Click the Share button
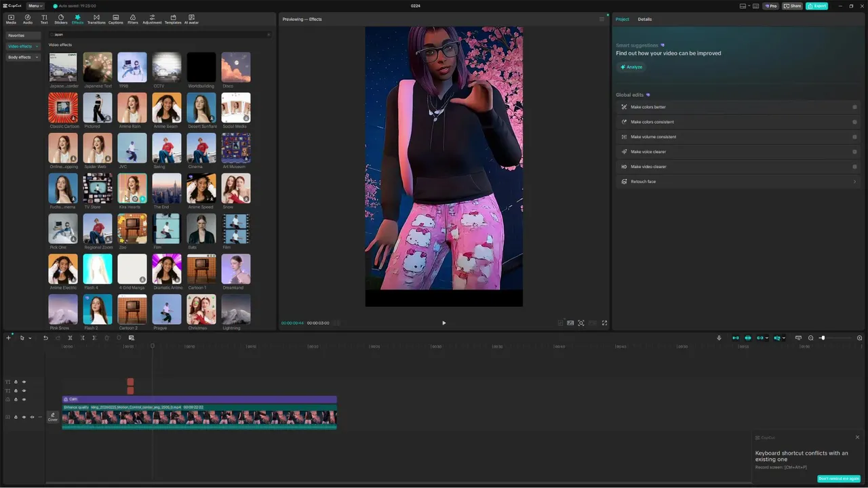The image size is (868, 488). point(792,5)
